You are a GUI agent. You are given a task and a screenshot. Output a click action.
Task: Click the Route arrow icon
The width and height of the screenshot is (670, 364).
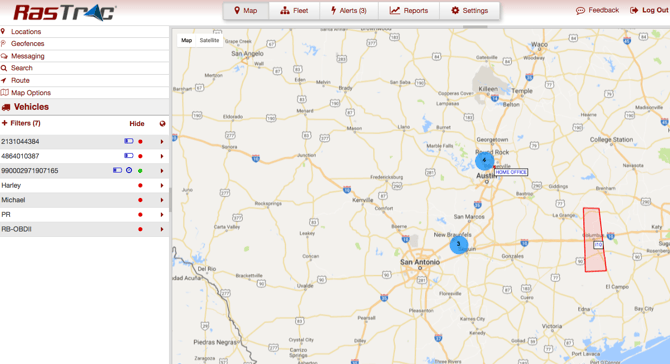[x=3, y=80]
